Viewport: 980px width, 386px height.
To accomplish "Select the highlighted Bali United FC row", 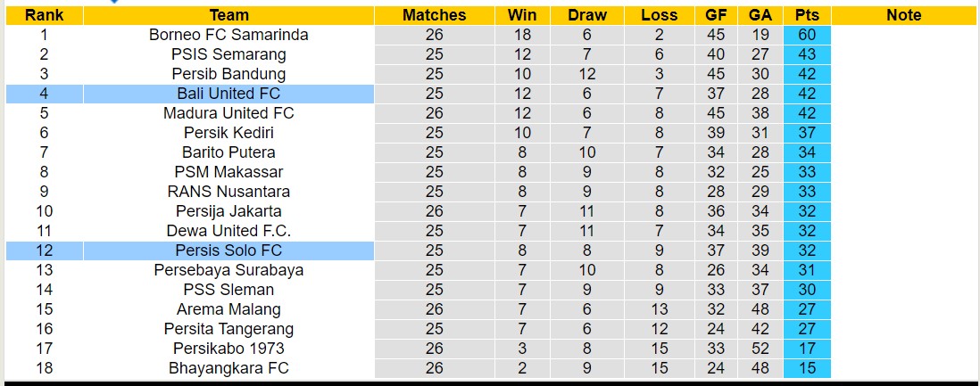I will pos(229,94).
